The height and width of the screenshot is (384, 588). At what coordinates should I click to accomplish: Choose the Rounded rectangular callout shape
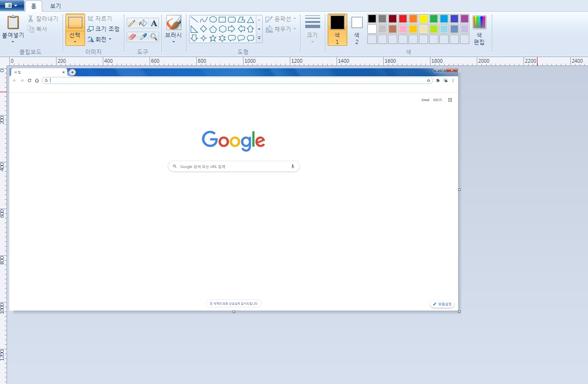(232, 38)
